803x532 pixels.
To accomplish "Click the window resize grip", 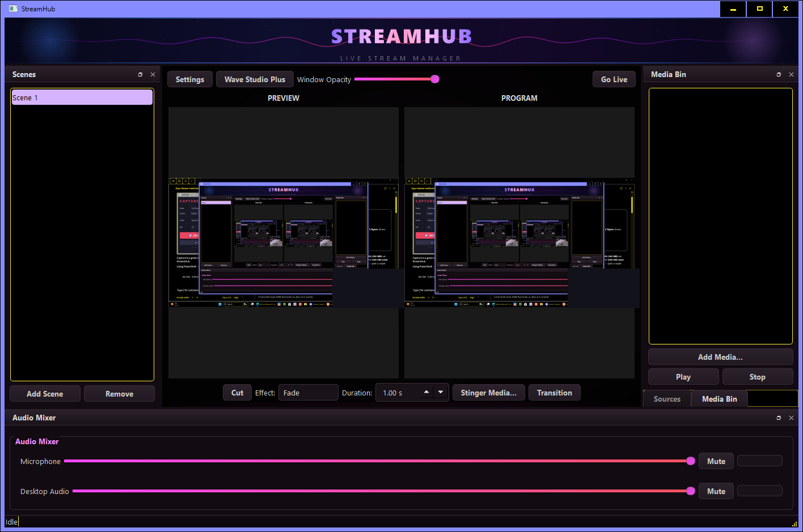I will pyautogui.click(x=794, y=524).
